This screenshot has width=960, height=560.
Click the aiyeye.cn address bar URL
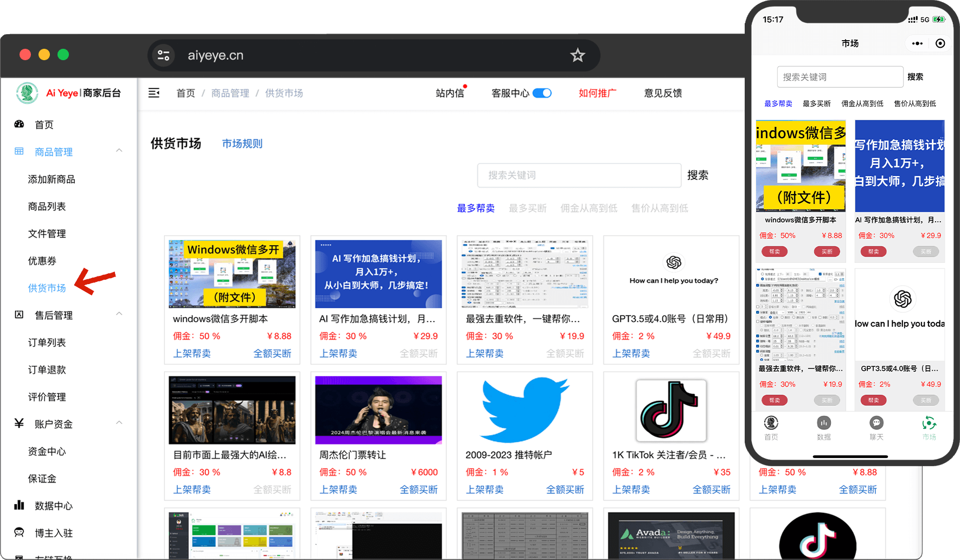(x=215, y=55)
